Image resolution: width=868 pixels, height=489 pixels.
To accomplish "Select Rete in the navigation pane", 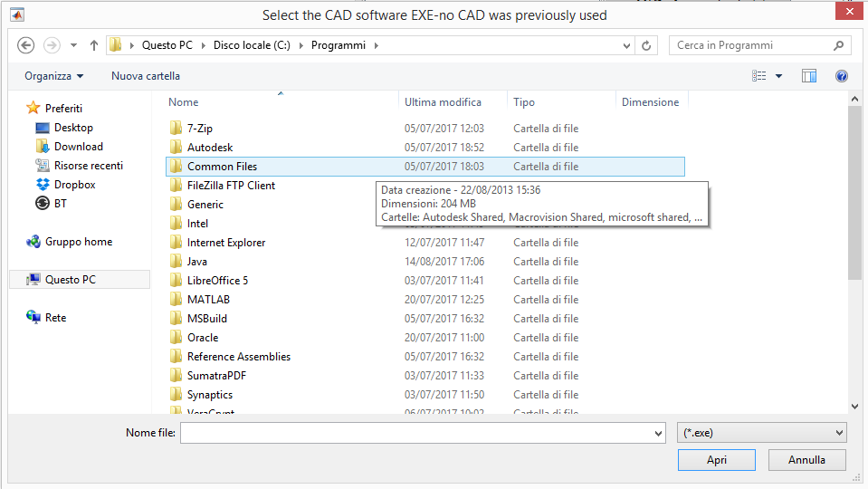I will [x=46, y=317].
